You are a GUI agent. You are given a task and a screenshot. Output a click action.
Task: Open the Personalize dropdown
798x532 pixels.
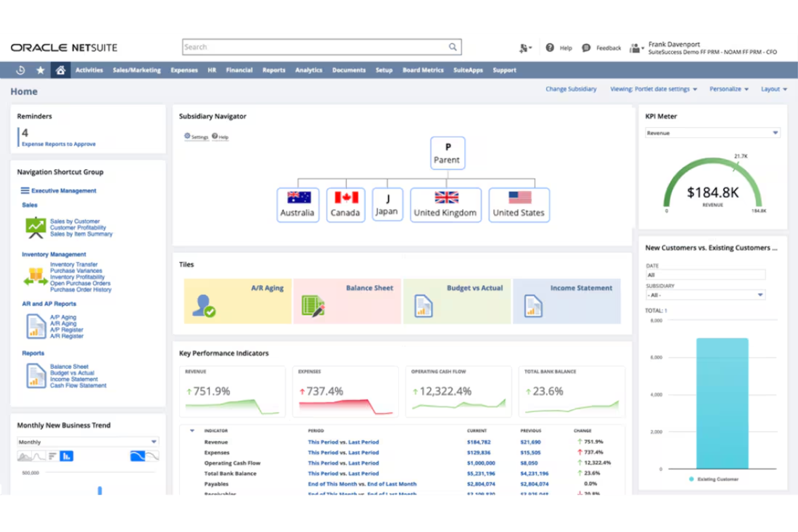tap(729, 89)
